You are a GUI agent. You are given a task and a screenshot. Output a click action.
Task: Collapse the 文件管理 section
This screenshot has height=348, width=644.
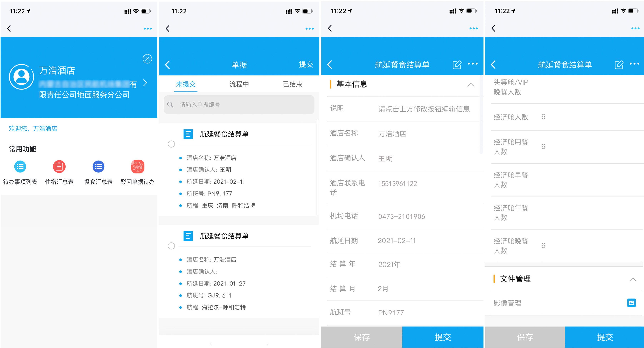[632, 279]
